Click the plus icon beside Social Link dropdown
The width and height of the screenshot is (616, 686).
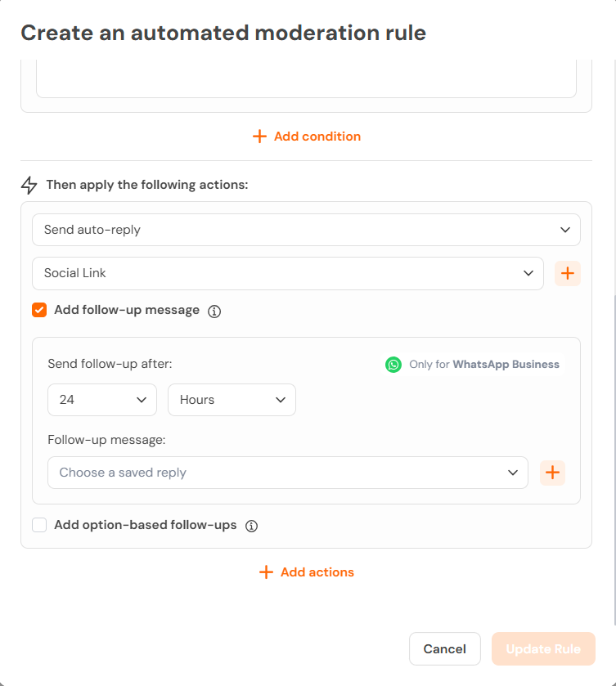(568, 273)
